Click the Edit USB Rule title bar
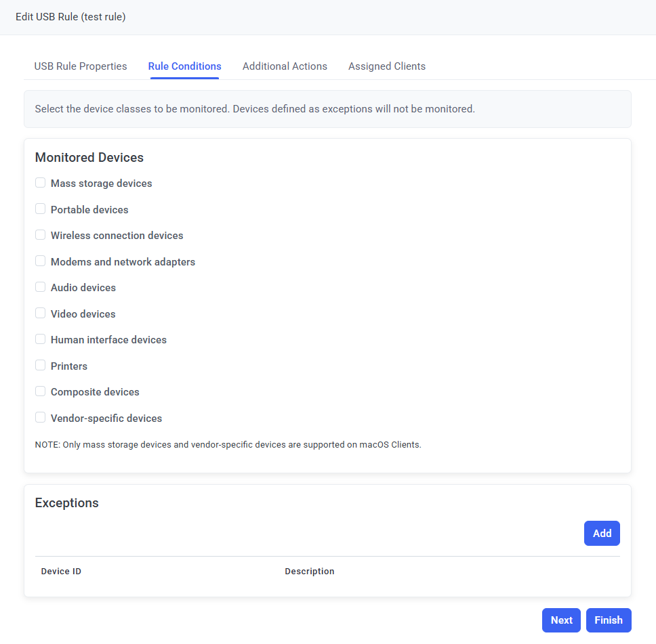 70,17
